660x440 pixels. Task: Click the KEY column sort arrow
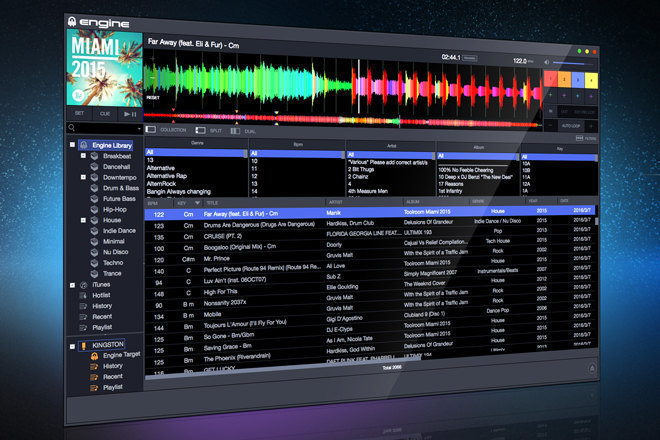coord(197,203)
